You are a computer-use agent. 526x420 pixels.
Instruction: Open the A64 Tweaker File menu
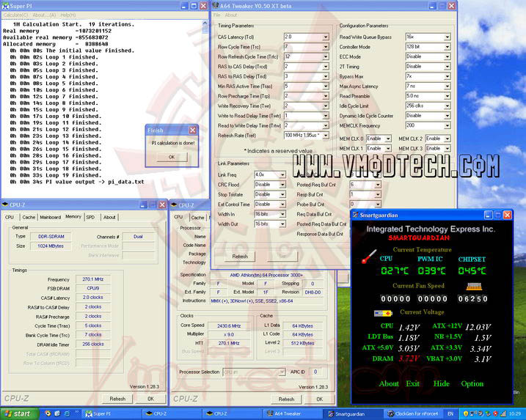[x=216, y=15]
